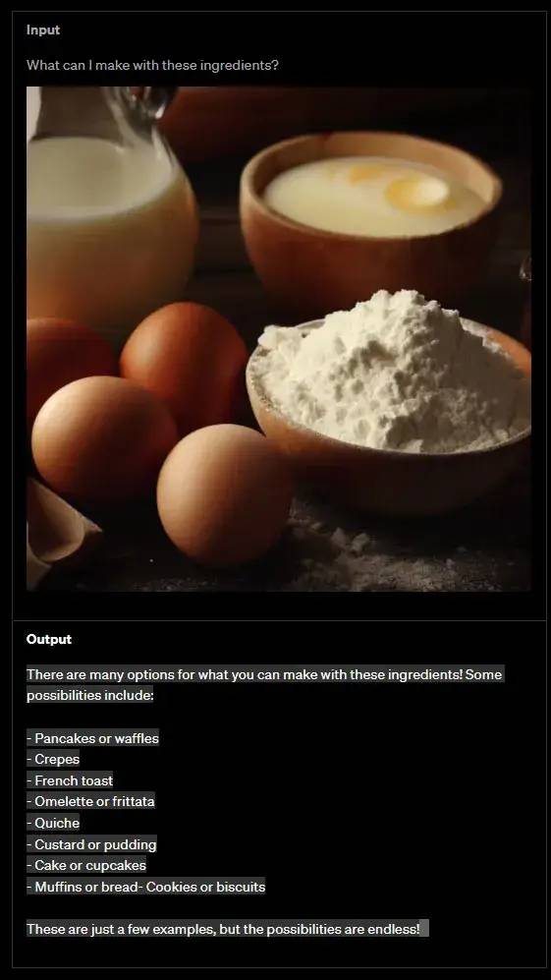Viewport: 551px width, 980px height.
Task: Click the closing 'possibilities are endless!' sentence
Action: 223,930
